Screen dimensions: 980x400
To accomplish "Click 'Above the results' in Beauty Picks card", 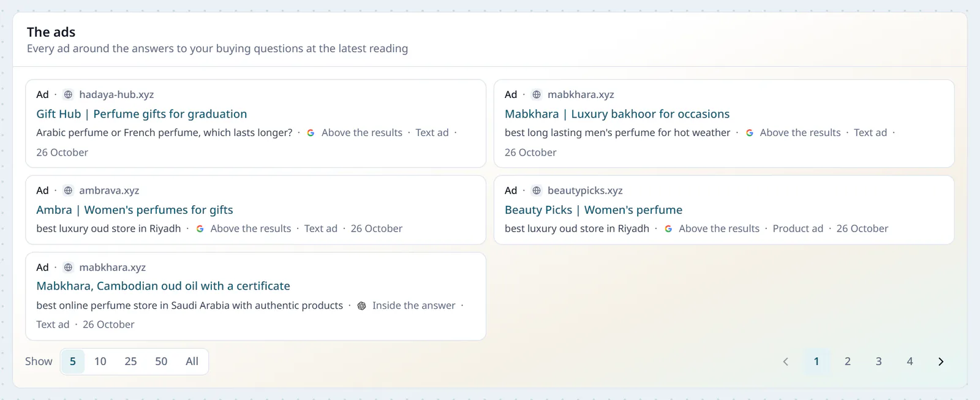I will coord(719,228).
